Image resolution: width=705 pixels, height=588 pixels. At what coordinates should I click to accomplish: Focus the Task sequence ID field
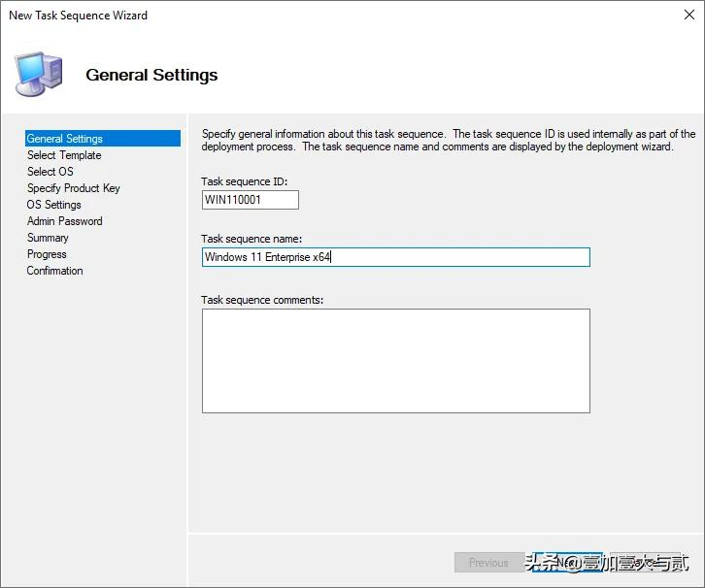[x=250, y=200]
